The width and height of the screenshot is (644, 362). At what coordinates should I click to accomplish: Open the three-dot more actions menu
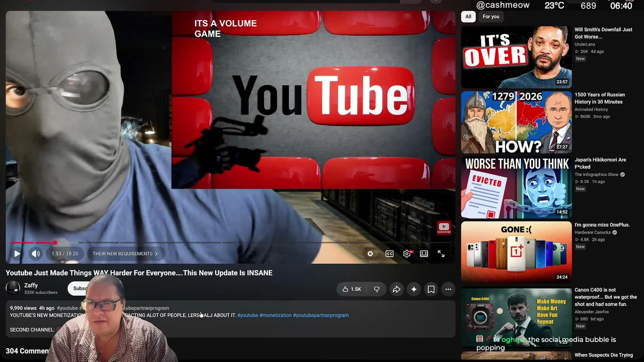click(448, 289)
